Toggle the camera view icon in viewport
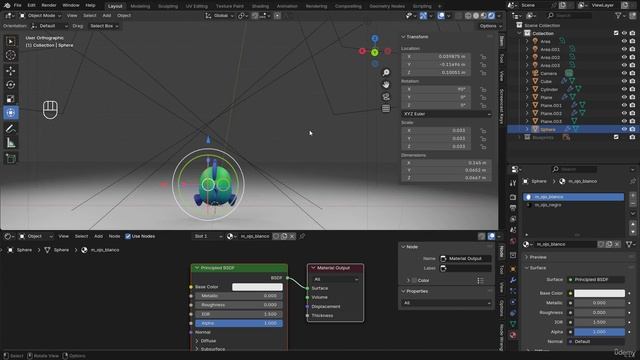Image resolution: width=640 pixels, height=360 pixels. pos(386,97)
